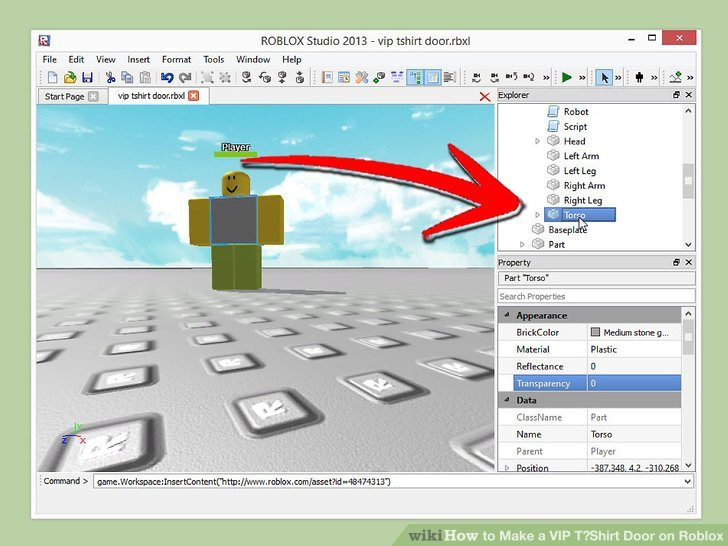Click the first camera control icon after separator
The width and height of the screenshot is (728, 546).
[477, 77]
